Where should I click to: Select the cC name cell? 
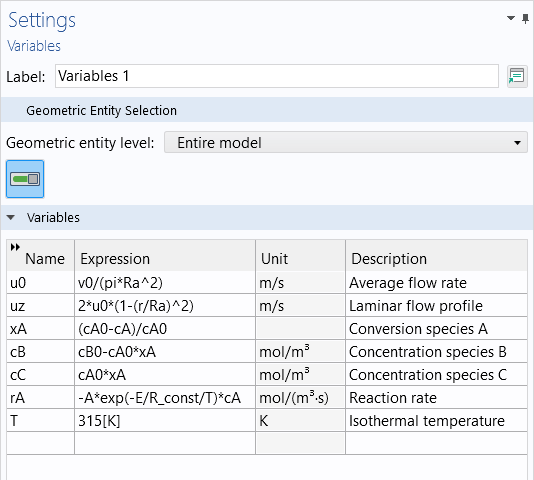[41, 375]
